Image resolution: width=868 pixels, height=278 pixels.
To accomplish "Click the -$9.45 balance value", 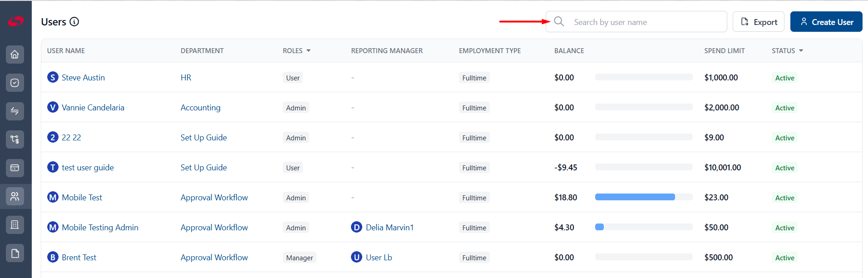I will click(566, 168).
